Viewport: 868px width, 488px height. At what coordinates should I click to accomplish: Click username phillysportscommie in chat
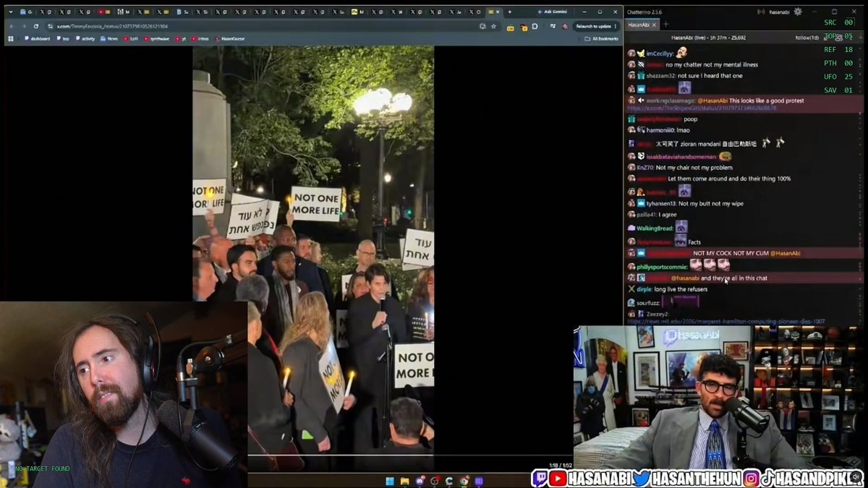coord(662,267)
